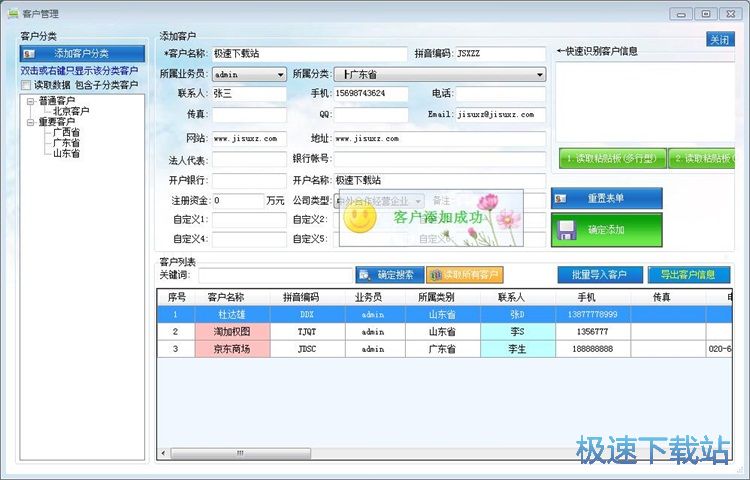Select the 淘加权图 customer cell
Screen dimensions: 750x480
tap(232, 332)
